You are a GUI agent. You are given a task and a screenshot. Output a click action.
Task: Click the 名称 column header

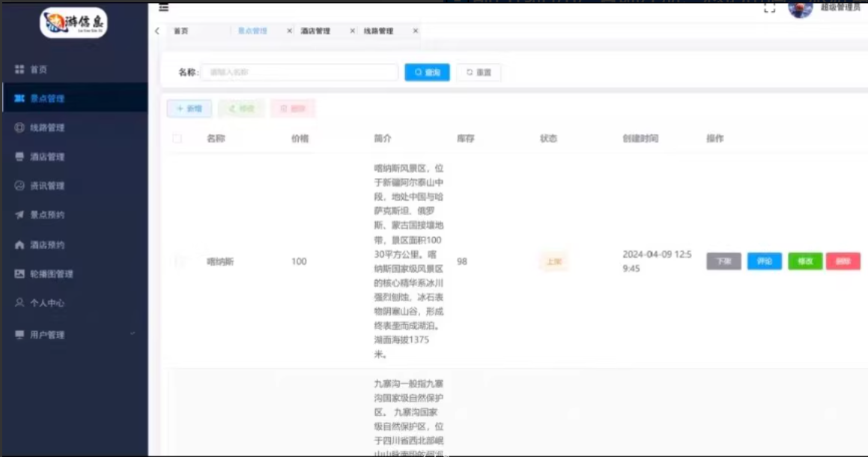(216, 139)
